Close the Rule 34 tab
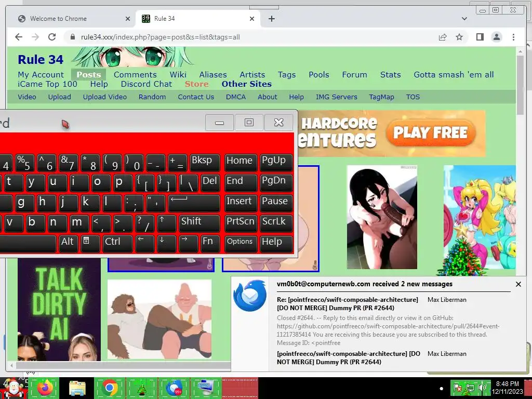 (x=252, y=19)
